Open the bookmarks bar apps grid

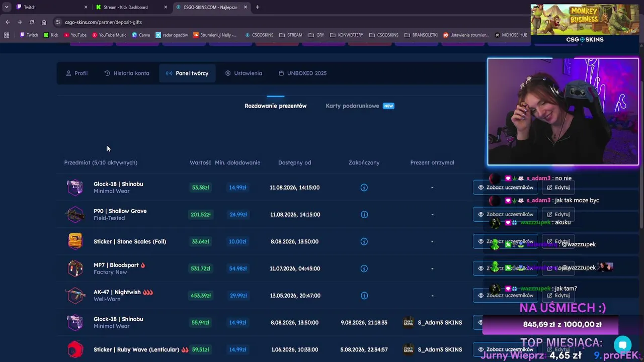click(x=7, y=35)
